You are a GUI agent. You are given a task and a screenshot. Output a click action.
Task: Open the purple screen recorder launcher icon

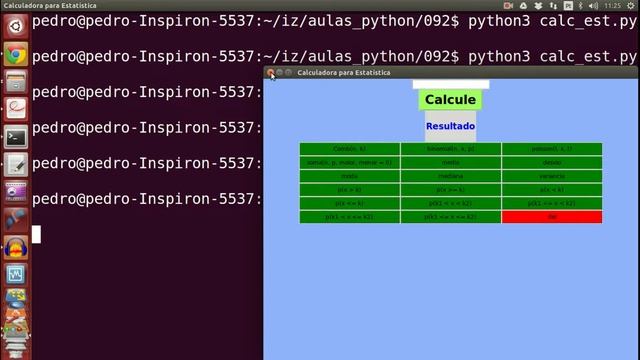click(16, 192)
